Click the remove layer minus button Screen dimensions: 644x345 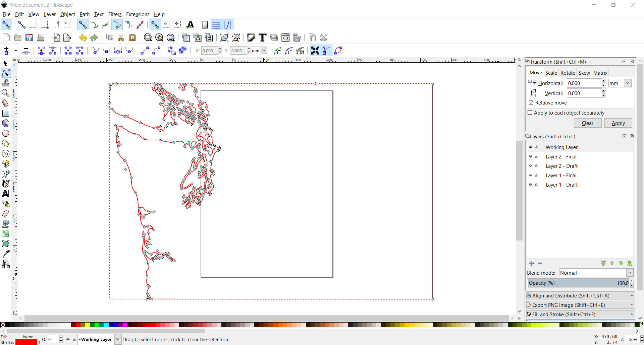point(540,263)
